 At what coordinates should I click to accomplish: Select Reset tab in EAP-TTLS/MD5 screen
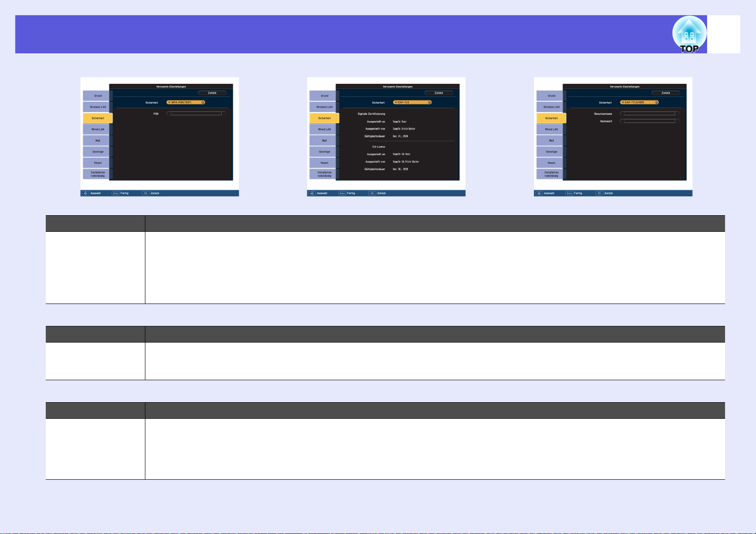pyautogui.click(x=551, y=163)
